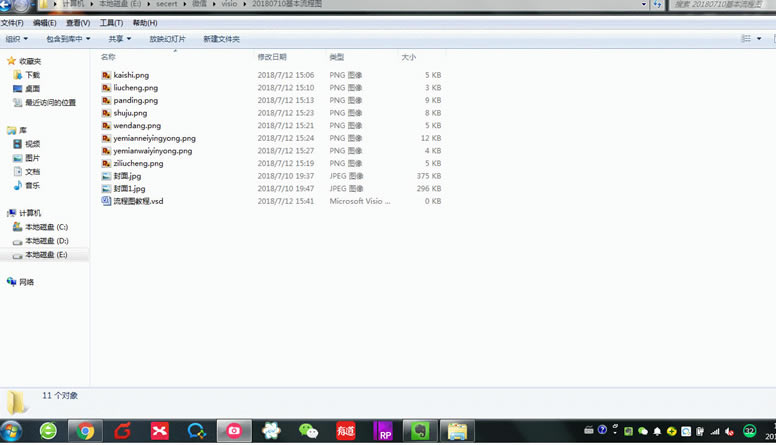The height and width of the screenshot is (445, 776).
Task: Select 最近访问的位置 in navigation pane
Action: click(45, 102)
